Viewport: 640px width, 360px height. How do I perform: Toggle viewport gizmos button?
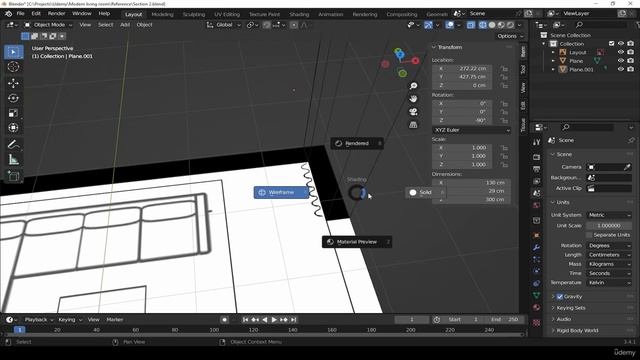pyautogui.click(x=428, y=25)
